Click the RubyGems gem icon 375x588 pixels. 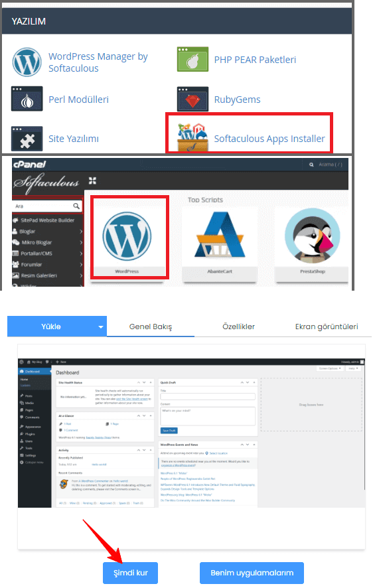click(192, 99)
